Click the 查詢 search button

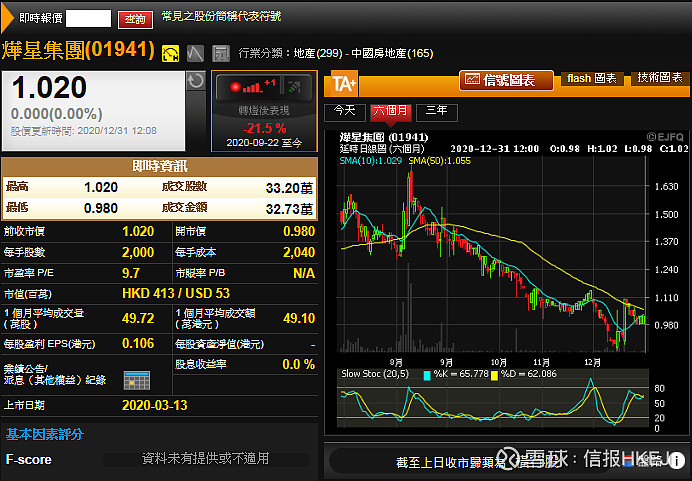coord(135,19)
